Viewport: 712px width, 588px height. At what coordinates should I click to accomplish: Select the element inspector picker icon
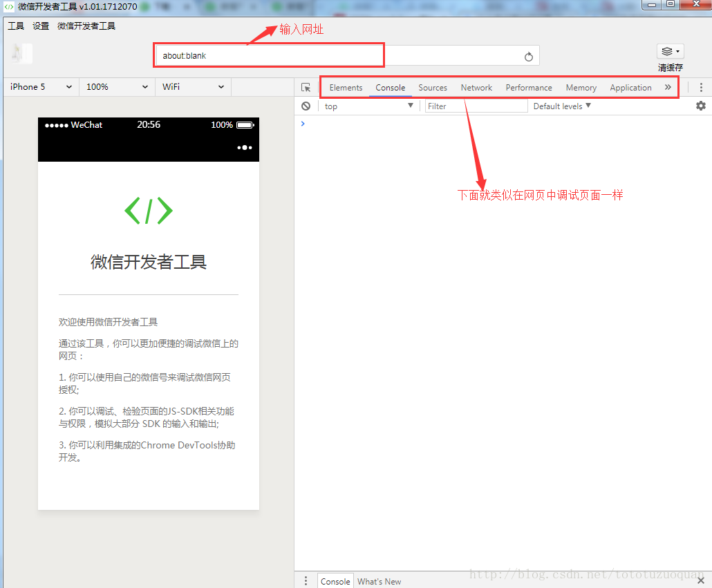[306, 88]
